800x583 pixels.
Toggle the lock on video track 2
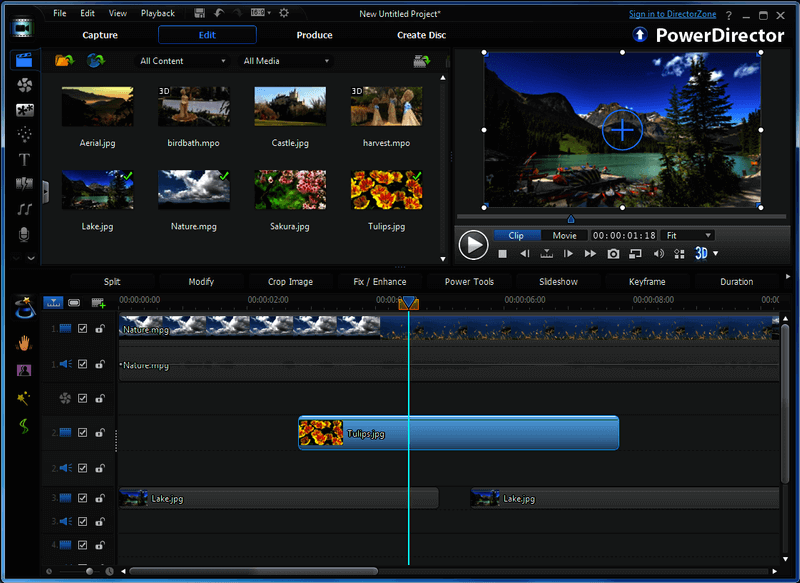[x=100, y=433]
